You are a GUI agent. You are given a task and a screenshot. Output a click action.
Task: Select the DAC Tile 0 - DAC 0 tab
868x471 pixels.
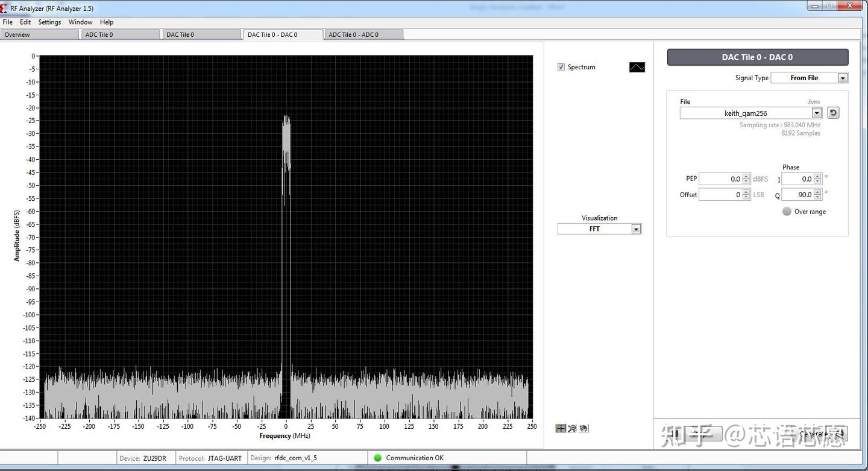click(x=282, y=35)
